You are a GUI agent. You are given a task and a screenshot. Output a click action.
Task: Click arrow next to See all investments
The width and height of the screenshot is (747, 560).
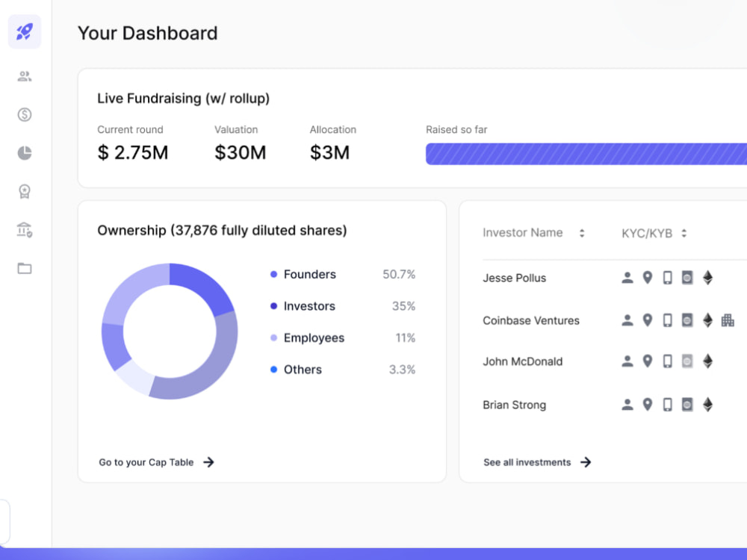[586, 462]
